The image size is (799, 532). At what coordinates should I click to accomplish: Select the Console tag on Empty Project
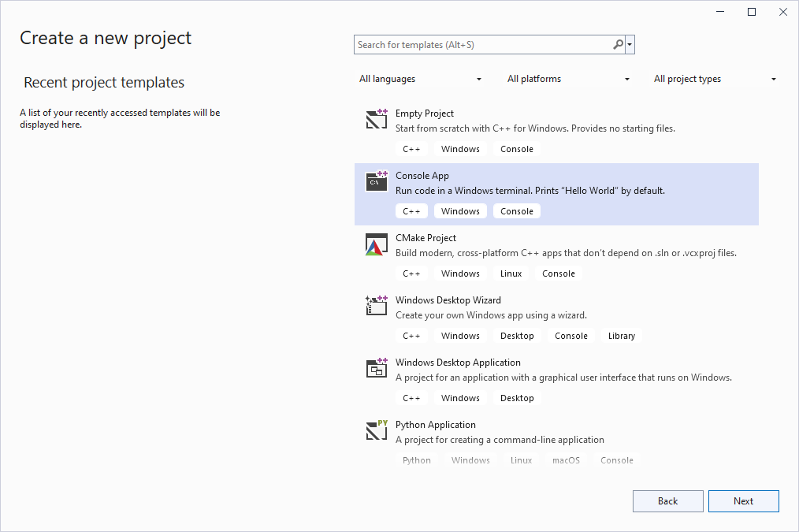(x=516, y=148)
